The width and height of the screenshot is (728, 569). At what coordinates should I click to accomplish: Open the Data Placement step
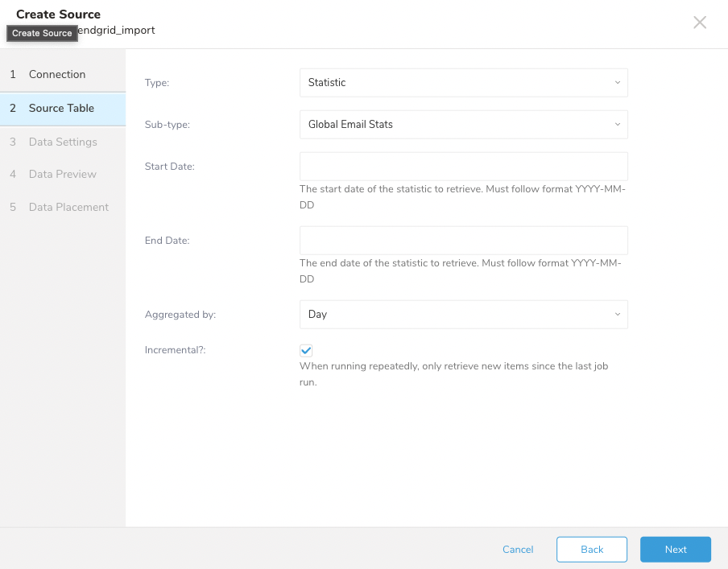coord(68,208)
